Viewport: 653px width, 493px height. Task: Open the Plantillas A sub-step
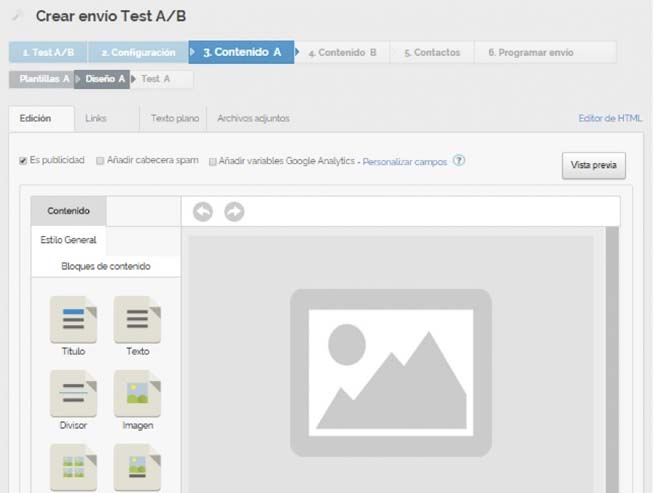(42, 79)
